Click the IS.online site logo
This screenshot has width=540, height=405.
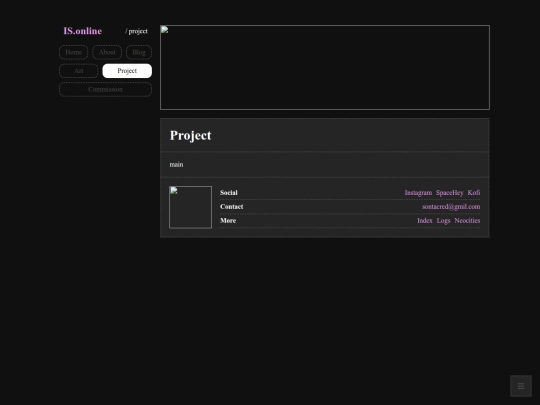[83, 31]
